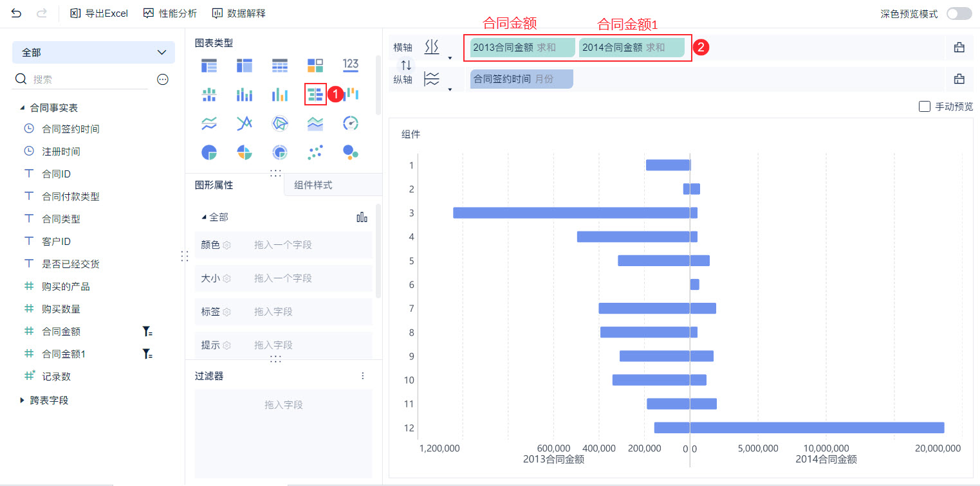
Task: Choose the multi-layer pie chart type
Action: point(280,152)
